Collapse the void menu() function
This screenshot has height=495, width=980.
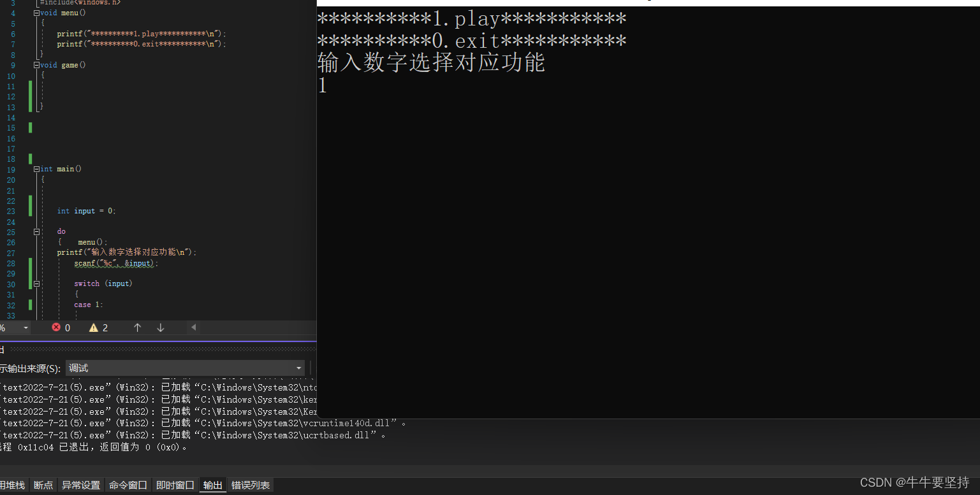tap(37, 13)
